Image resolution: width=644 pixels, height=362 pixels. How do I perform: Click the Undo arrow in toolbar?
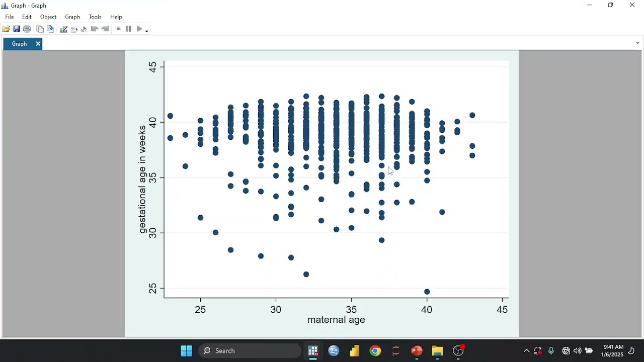point(95,29)
